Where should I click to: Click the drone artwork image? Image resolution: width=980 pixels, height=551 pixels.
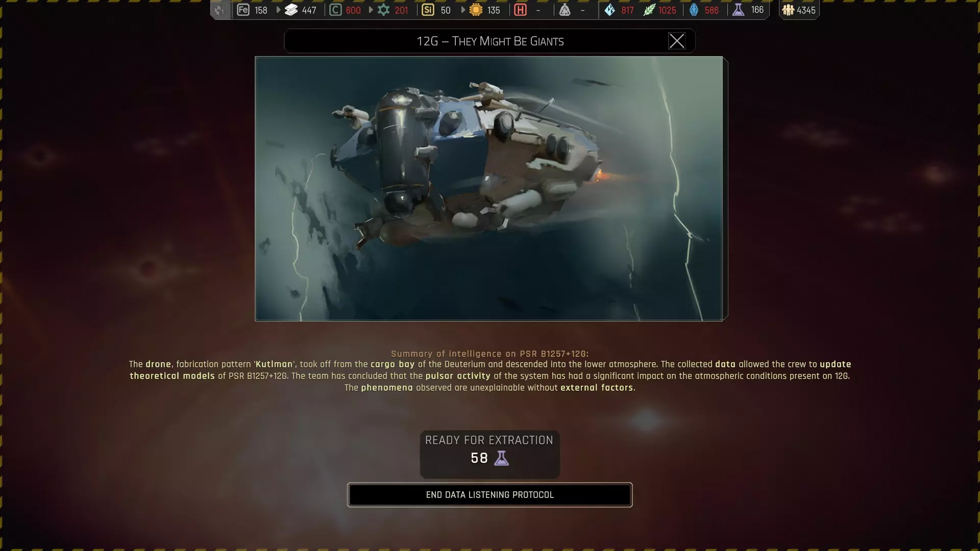[x=489, y=188]
